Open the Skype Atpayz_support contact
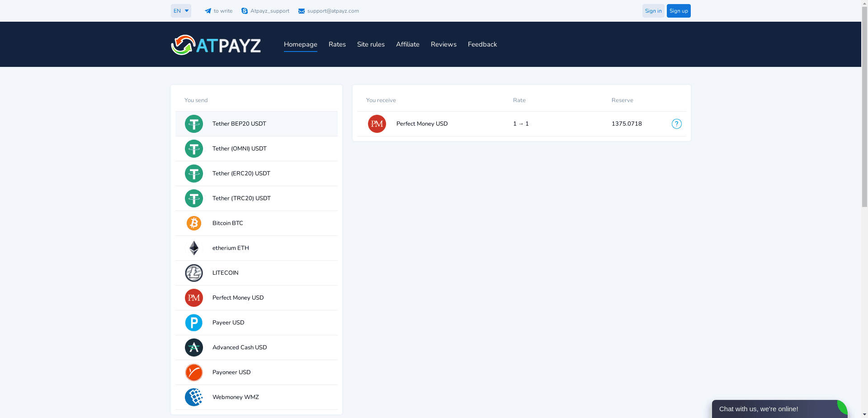The image size is (868, 418). tap(244, 10)
